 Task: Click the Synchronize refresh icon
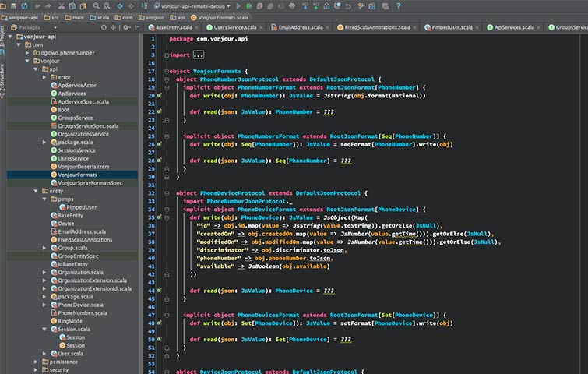[x=24, y=6]
